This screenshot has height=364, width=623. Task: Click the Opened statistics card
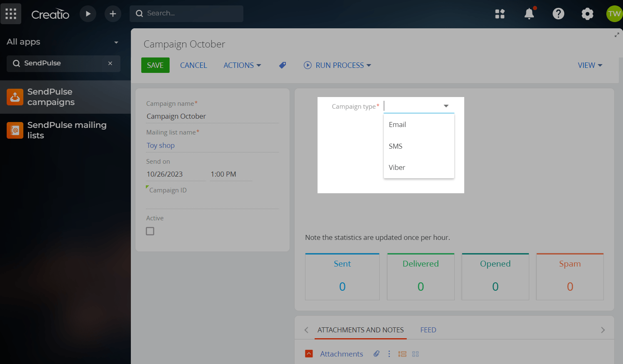pyautogui.click(x=495, y=277)
